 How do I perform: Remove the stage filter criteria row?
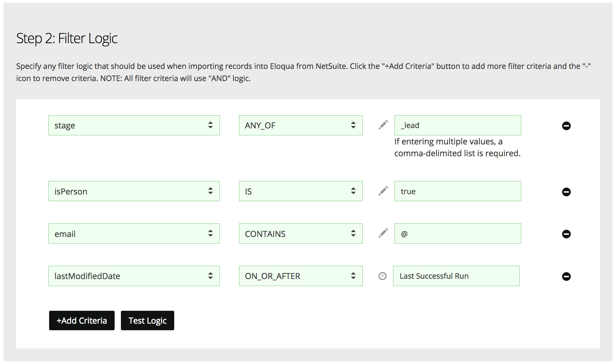click(x=566, y=126)
